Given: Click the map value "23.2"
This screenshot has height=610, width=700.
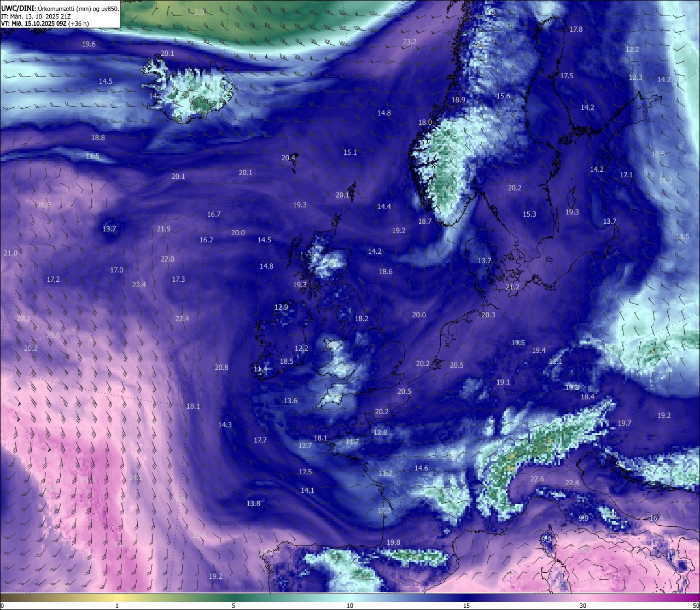Looking at the screenshot, I should (410, 42).
